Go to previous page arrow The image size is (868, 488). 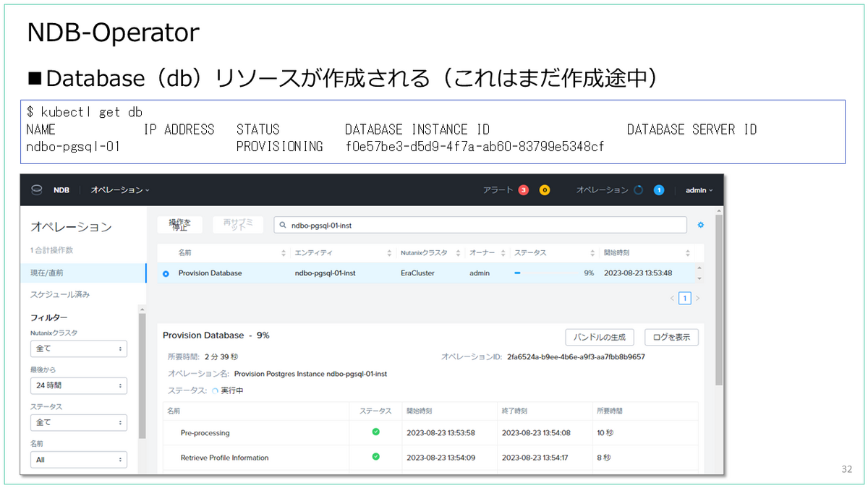(x=672, y=298)
